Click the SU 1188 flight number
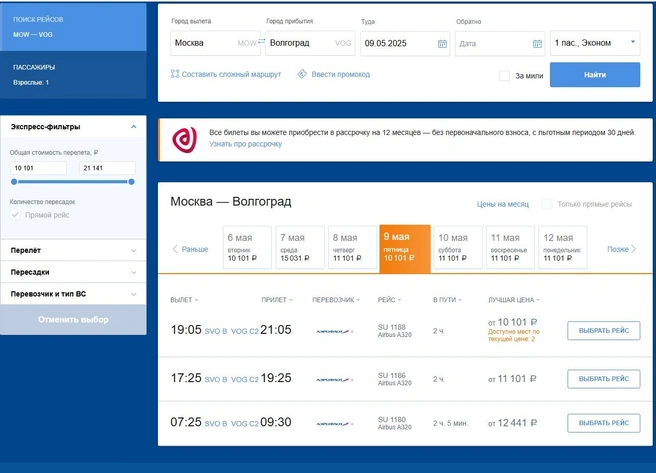 click(392, 327)
